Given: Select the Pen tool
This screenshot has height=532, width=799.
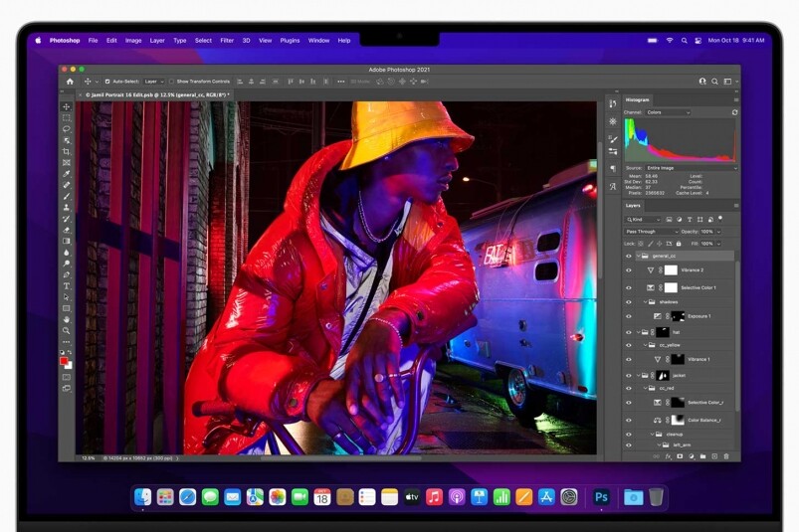Looking at the screenshot, I should click(x=67, y=274).
